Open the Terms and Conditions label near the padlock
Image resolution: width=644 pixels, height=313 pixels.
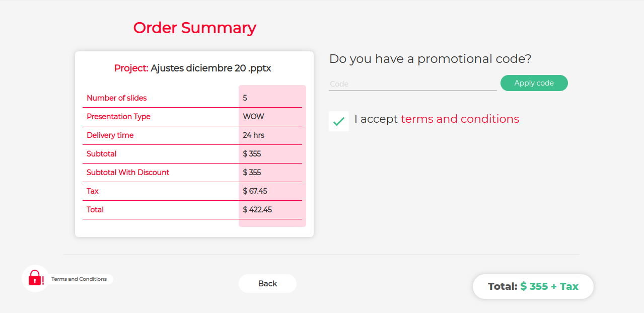tap(79, 279)
